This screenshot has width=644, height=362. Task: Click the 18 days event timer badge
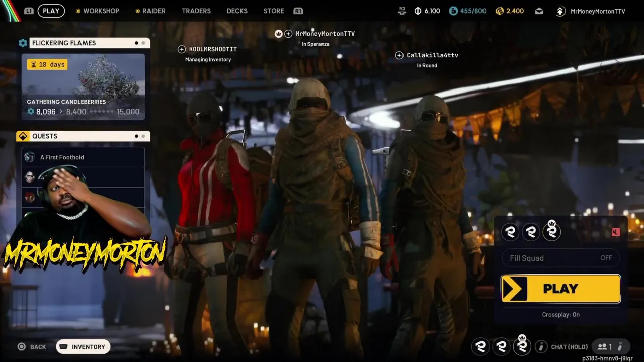click(47, 64)
